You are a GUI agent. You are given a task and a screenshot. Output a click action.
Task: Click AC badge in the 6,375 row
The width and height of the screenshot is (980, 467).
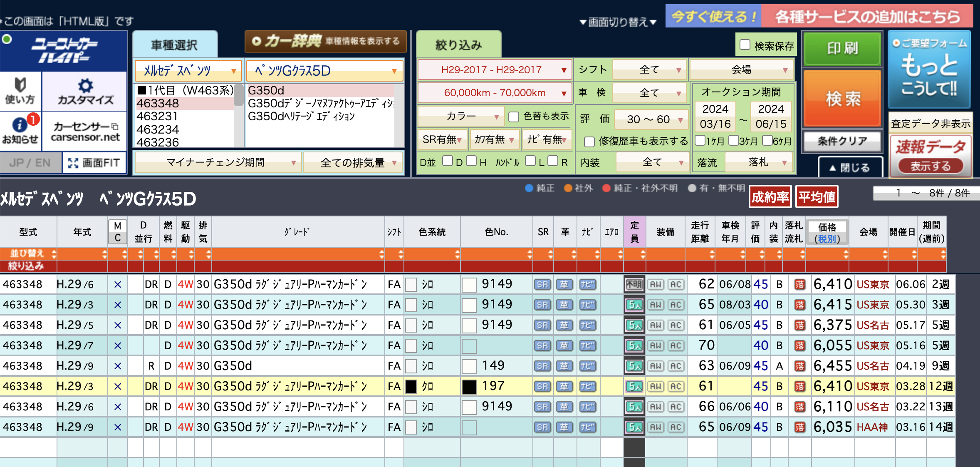tap(676, 325)
